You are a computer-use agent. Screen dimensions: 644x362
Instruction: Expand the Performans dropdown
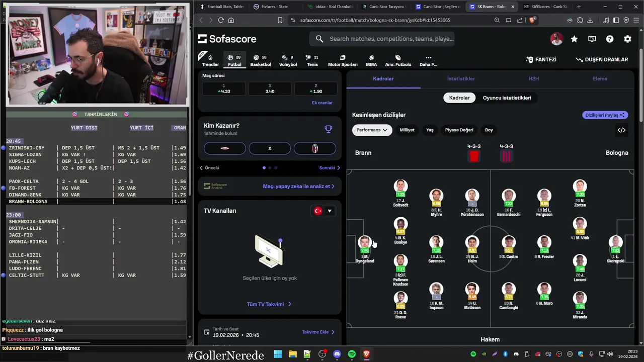pyautogui.click(x=372, y=130)
